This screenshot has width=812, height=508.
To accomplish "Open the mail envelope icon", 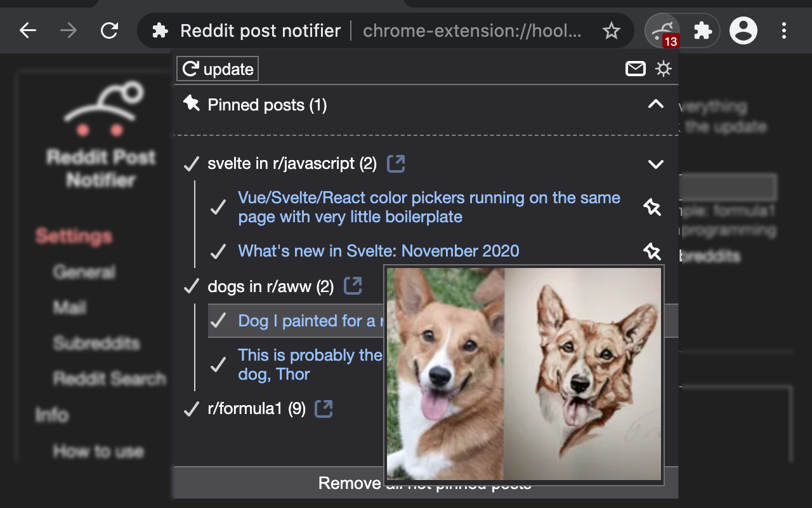I will [636, 69].
